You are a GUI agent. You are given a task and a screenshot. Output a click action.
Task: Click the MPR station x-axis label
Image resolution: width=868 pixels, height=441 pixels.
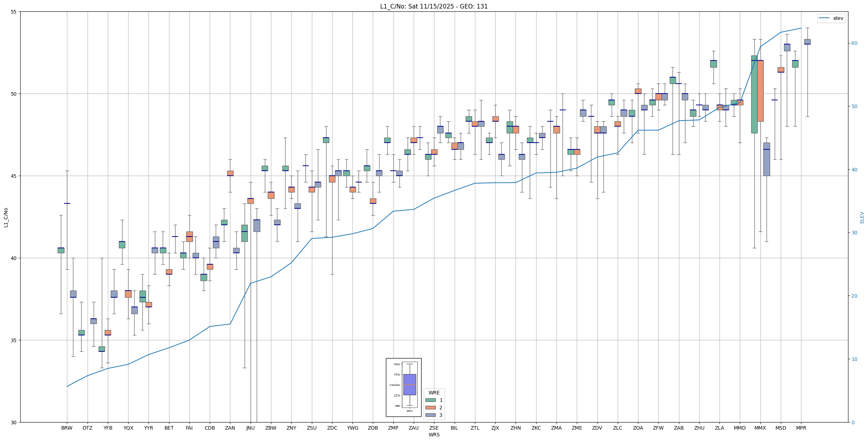point(801,428)
